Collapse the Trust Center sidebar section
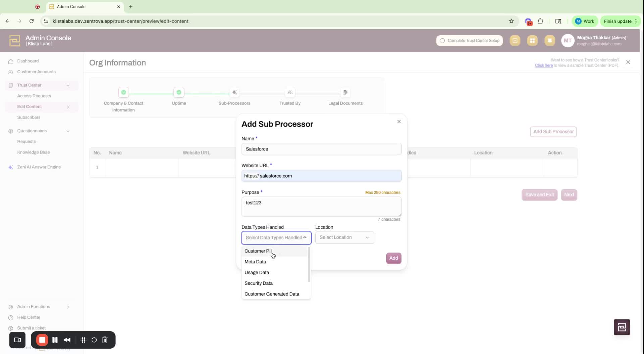Viewport: 644px width, 354px height. pyautogui.click(x=68, y=86)
